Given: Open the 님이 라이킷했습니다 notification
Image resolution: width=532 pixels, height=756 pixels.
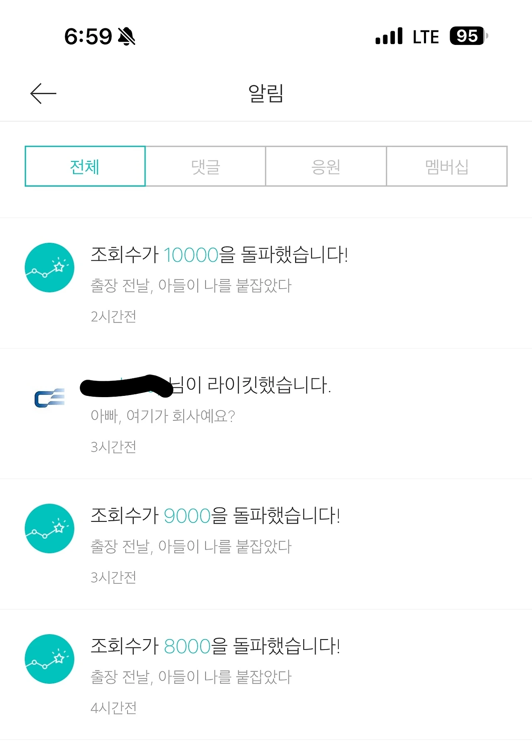Looking at the screenshot, I should (x=266, y=414).
